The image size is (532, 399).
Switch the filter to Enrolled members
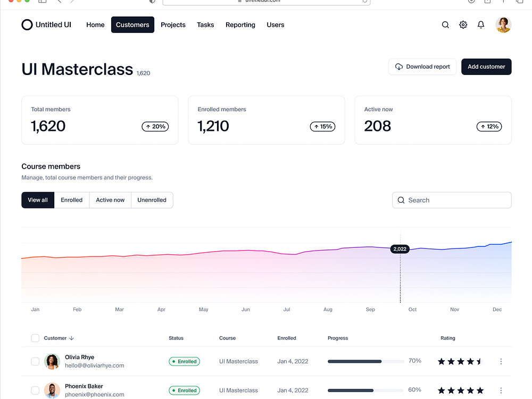tap(72, 200)
